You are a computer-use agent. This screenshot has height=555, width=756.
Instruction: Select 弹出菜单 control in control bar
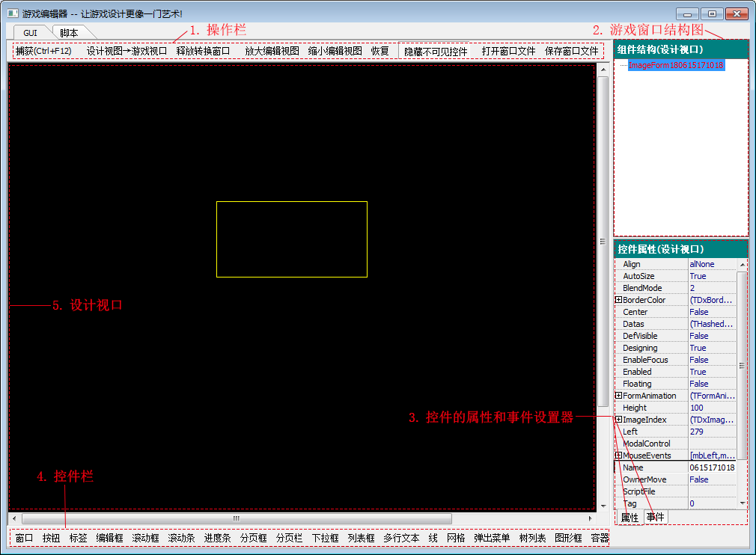pos(492,538)
